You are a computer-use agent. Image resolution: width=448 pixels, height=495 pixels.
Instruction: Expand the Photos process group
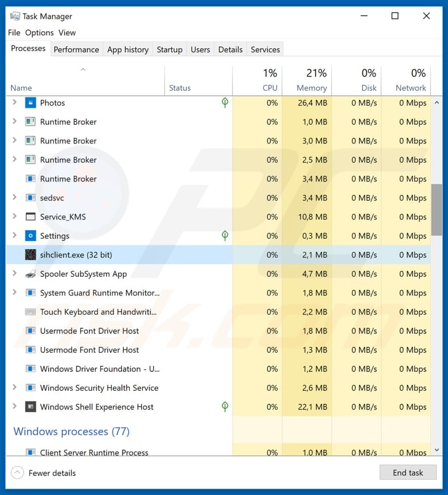(x=14, y=102)
